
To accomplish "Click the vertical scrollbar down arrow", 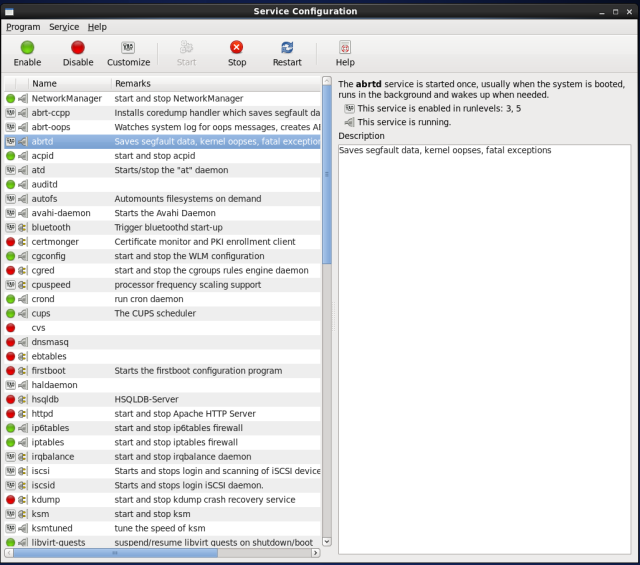I will pyautogui.click(x=327, y=542).
